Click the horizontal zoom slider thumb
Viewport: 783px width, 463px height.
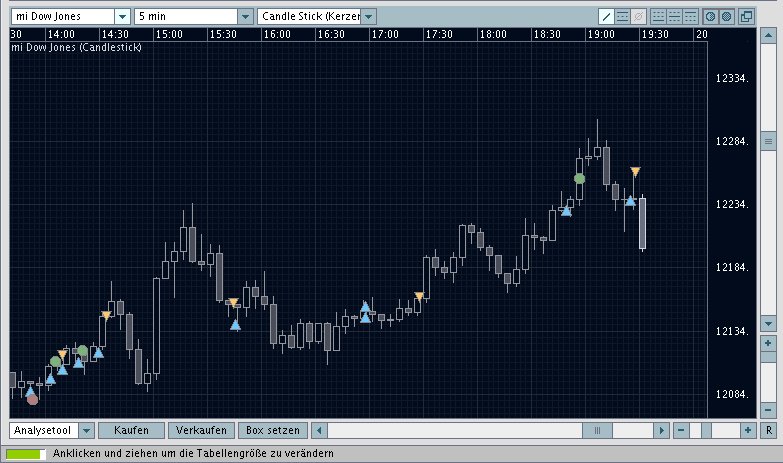click(706, 430)
